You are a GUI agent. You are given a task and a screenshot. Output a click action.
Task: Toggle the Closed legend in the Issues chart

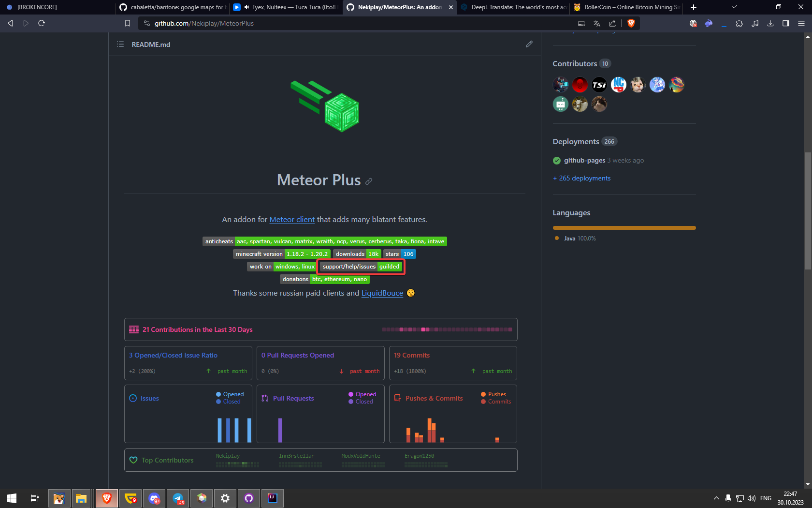pyautogui.click(x=229, y=402)
